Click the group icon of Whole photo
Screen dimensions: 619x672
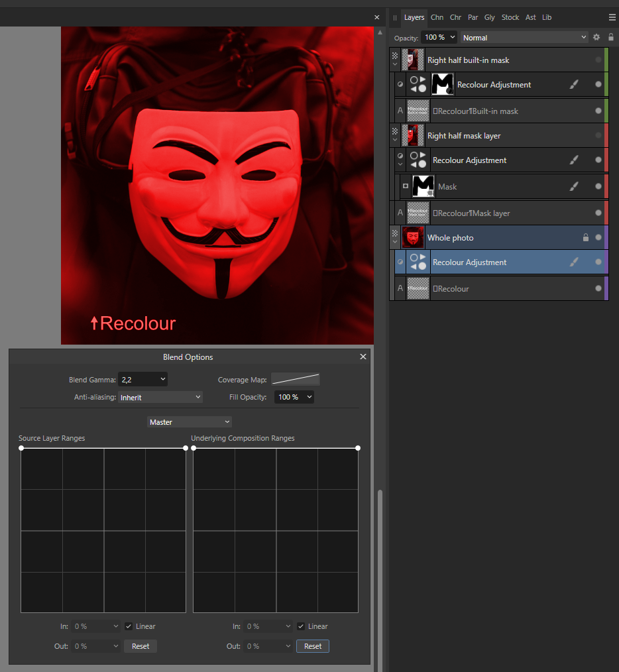pos(395,233)
